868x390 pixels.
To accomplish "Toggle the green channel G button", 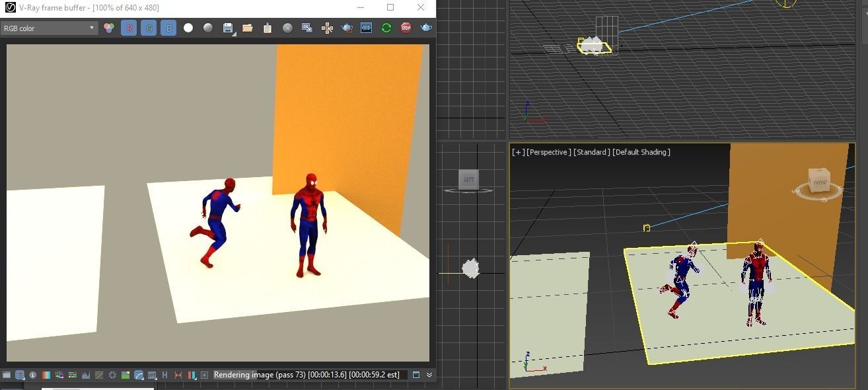I will tap(149, 28).
